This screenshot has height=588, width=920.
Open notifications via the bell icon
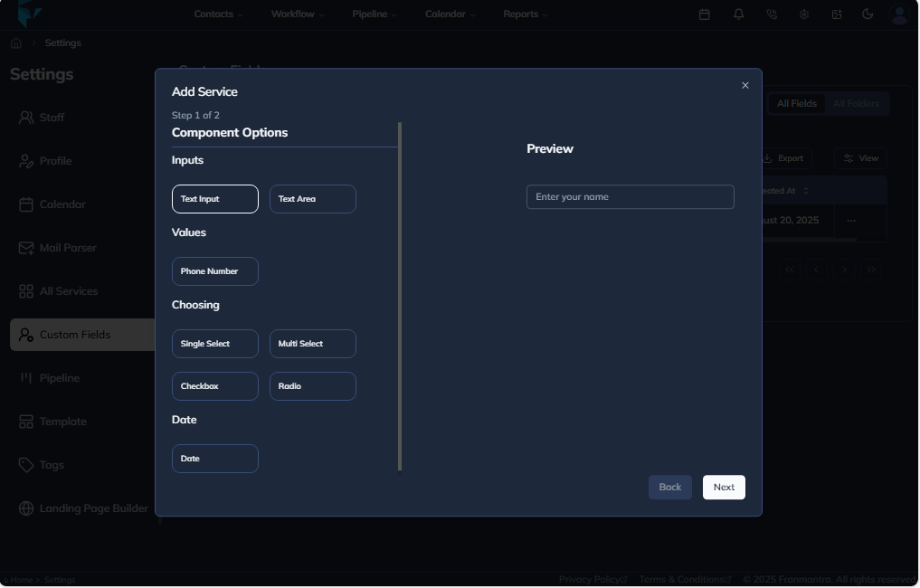737,14
